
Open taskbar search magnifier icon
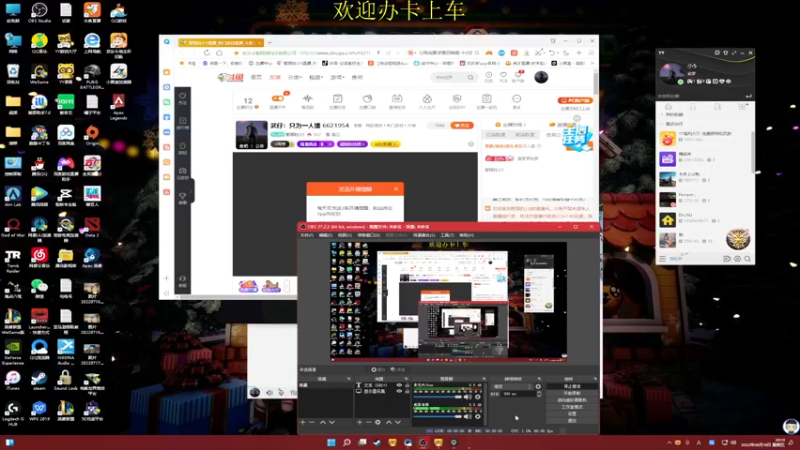347,442
